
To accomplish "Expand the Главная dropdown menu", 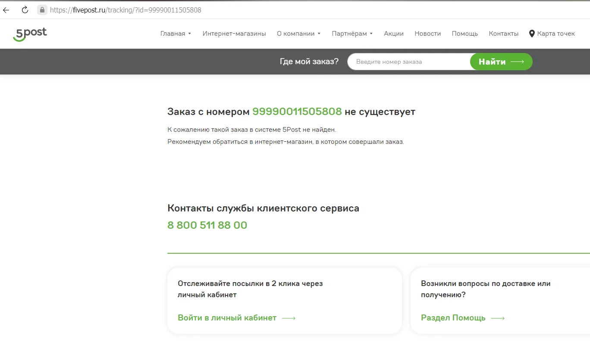I will (x=176, y=34).
